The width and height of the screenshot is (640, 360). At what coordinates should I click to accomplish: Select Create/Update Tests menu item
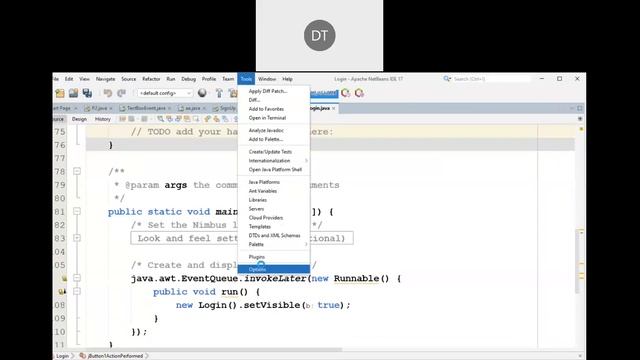click(x=273, y=152)
